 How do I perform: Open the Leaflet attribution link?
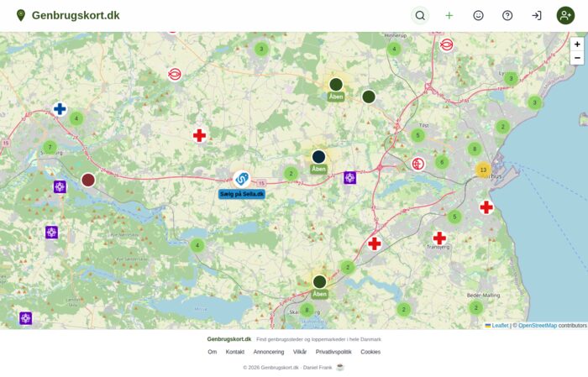[500, 325]
